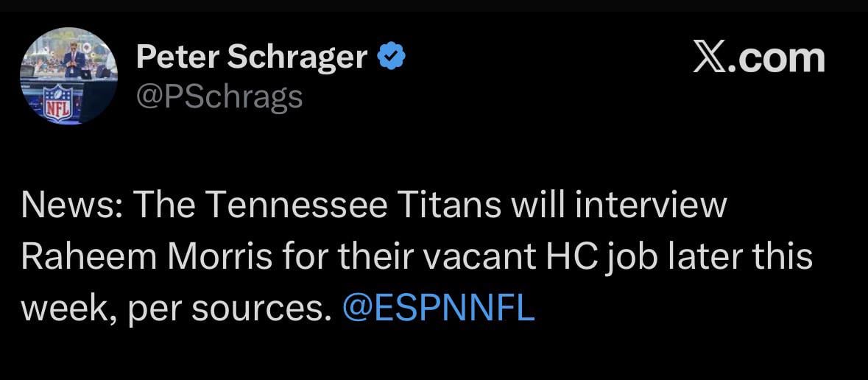The image size is (868, 380).
Task: Open the @ESPNNFL mention link
Action: (439, 309)
